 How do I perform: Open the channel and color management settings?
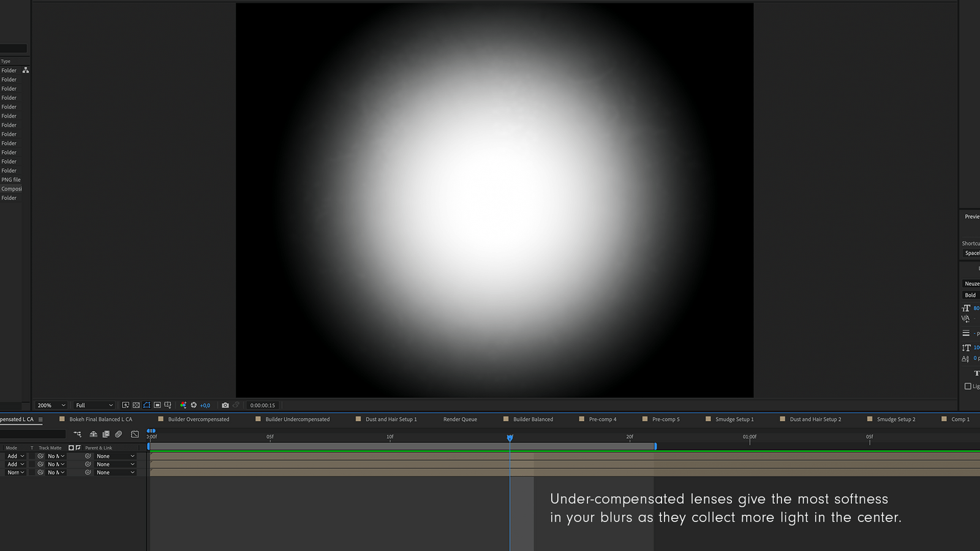[x=183, y=405]
